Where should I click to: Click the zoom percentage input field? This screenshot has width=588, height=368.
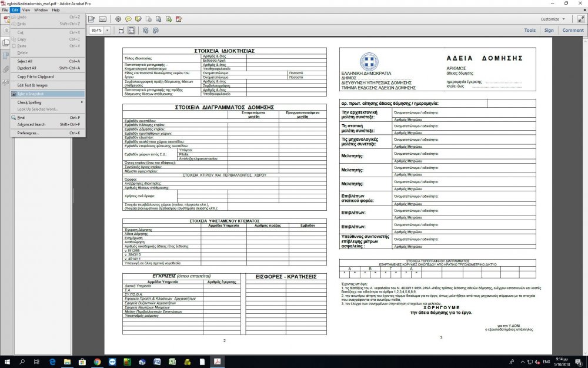point(97,30)
